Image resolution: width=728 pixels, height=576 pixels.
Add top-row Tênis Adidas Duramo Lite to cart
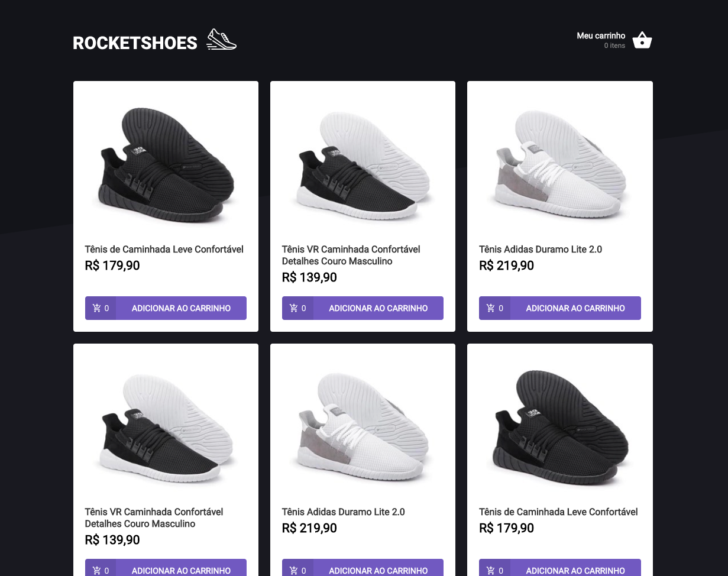pyautogui.click(x=575, y=308)
